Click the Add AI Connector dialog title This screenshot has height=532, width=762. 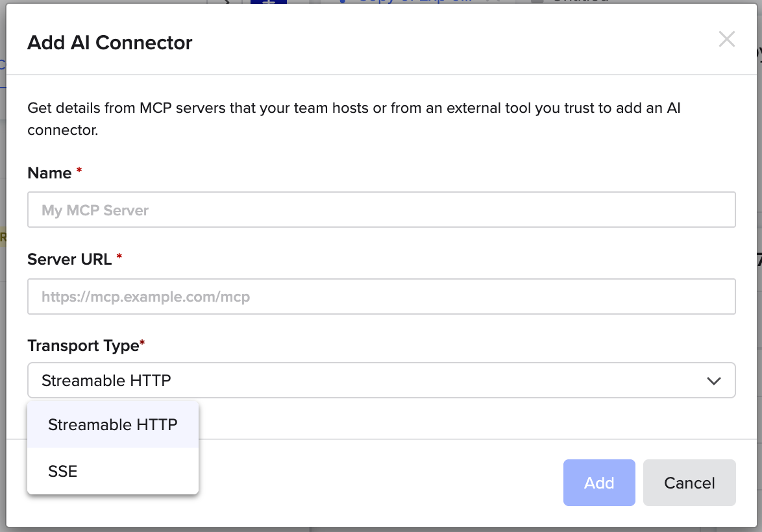click(110, 43)
